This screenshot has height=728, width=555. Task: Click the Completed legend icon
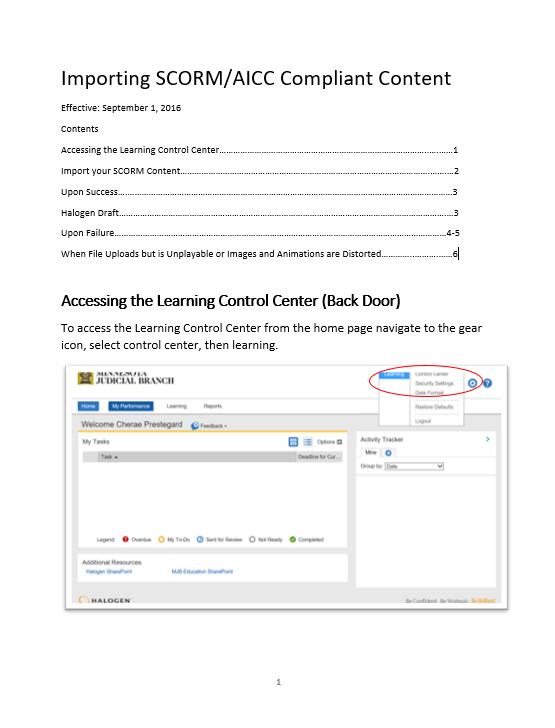(293, 539)
